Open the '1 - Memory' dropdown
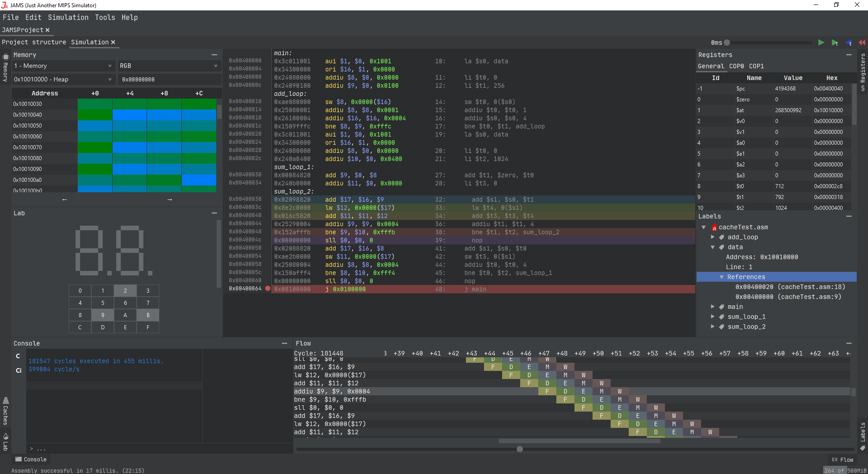Viewport: 868px width, 474px height. (63, 66)
